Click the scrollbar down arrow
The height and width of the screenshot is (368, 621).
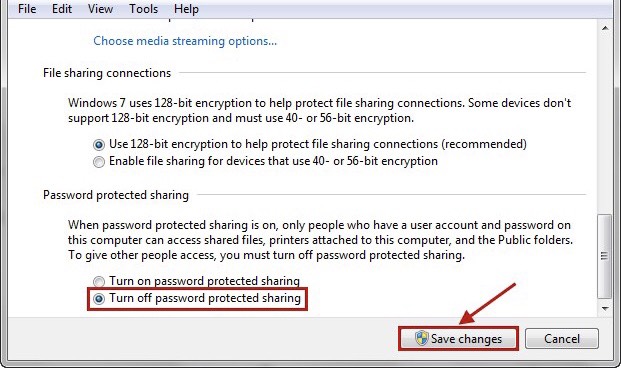[605, 308]
